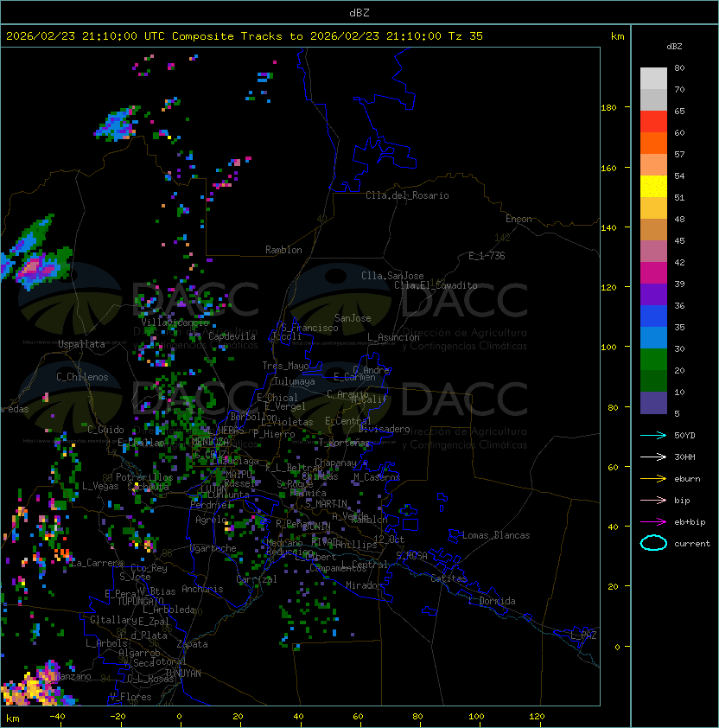Click the 50YD legend label
The width and height of the screenshot is (719, 728).
coord(684,436)
